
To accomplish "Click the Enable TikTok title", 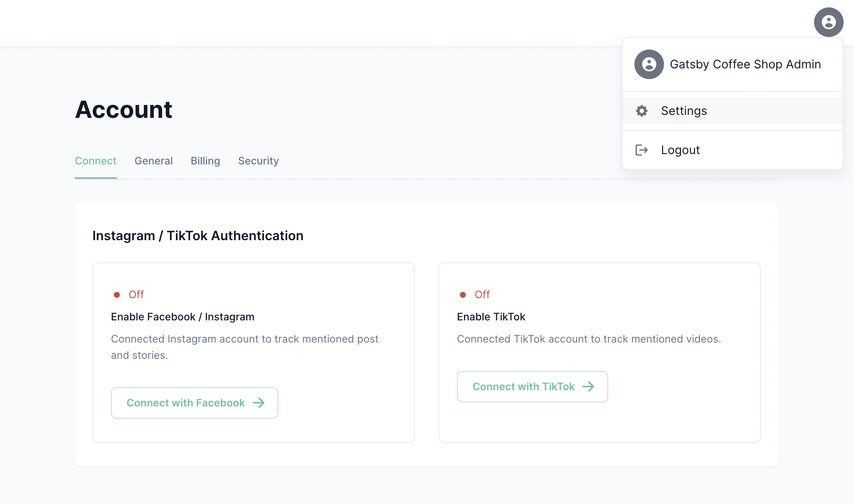I will pos(491,317).
